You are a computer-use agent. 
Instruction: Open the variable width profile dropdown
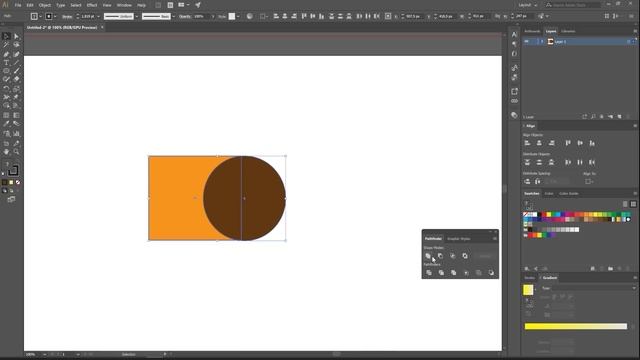point(136,16)
